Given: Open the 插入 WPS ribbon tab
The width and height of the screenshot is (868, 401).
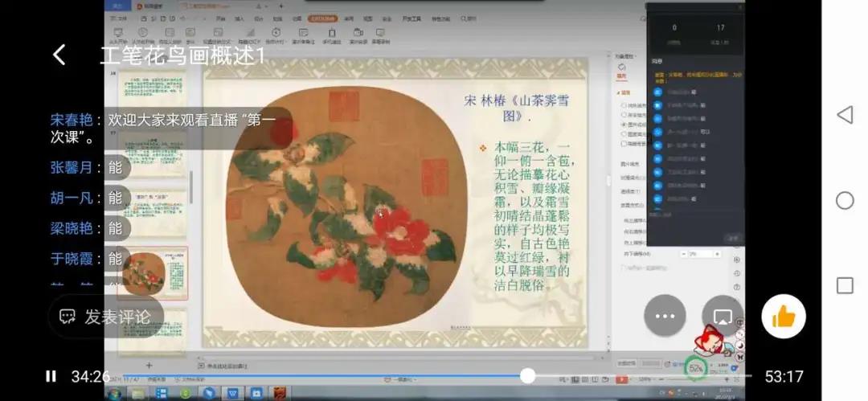Looking at the screenshot, I should pyautogui.click(x=240, y=18).
